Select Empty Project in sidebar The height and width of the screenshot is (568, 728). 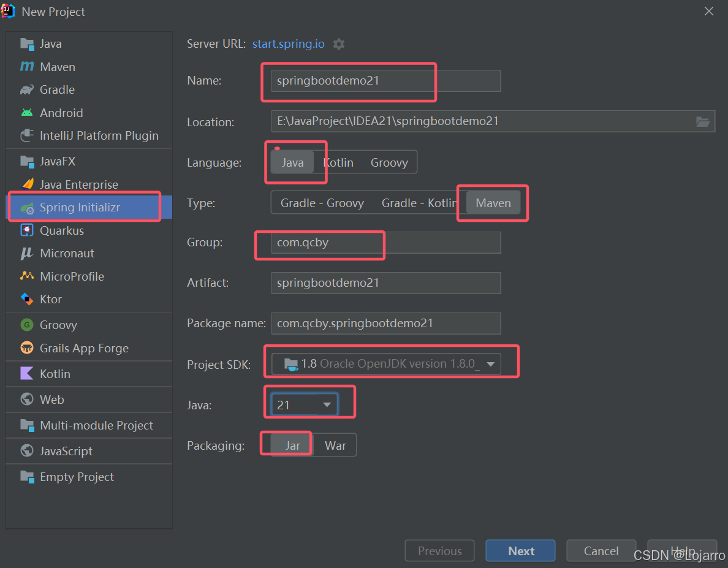89,477
